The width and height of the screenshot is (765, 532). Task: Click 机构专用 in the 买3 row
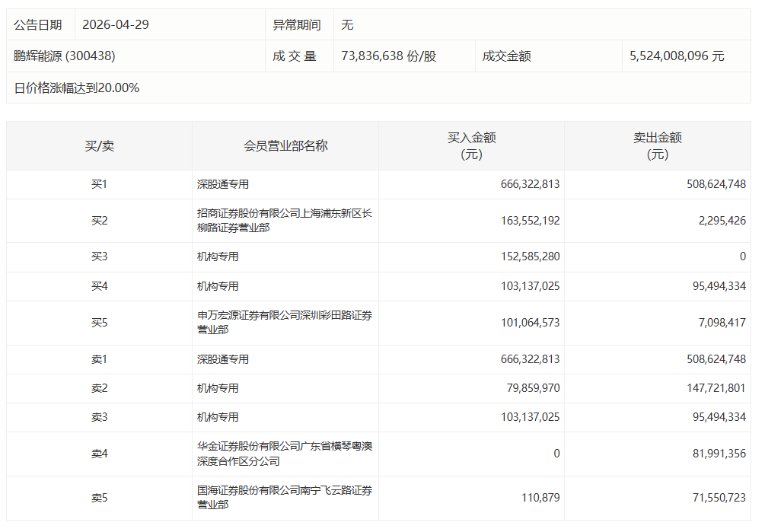(218, 257)
